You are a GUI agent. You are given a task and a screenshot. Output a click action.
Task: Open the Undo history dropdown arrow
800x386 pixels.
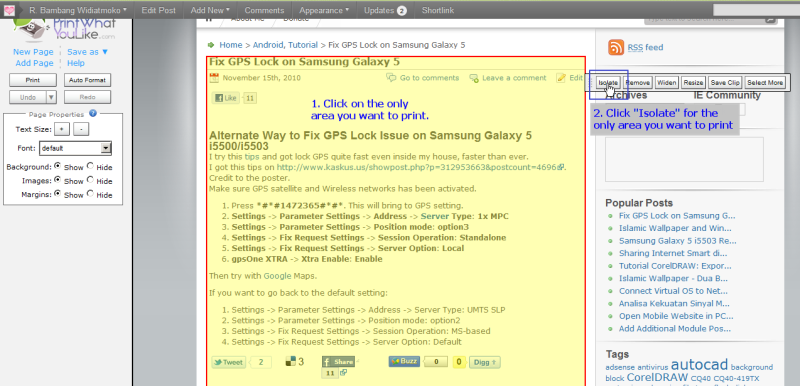point(51,97)
